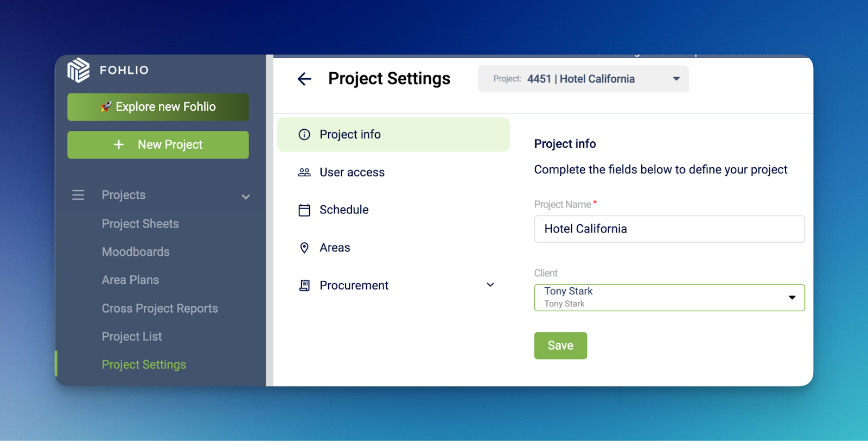This screenshot has height=441, width=868.
Task: Click the Project Settings page title
Action: (x=389, y=79)
